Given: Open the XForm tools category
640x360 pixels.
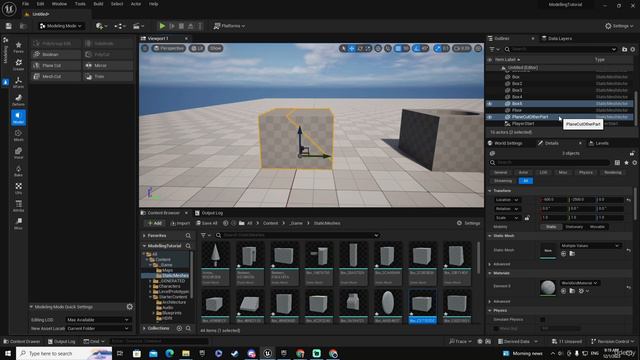Looking at the screenshot, I should click(18, 82).
